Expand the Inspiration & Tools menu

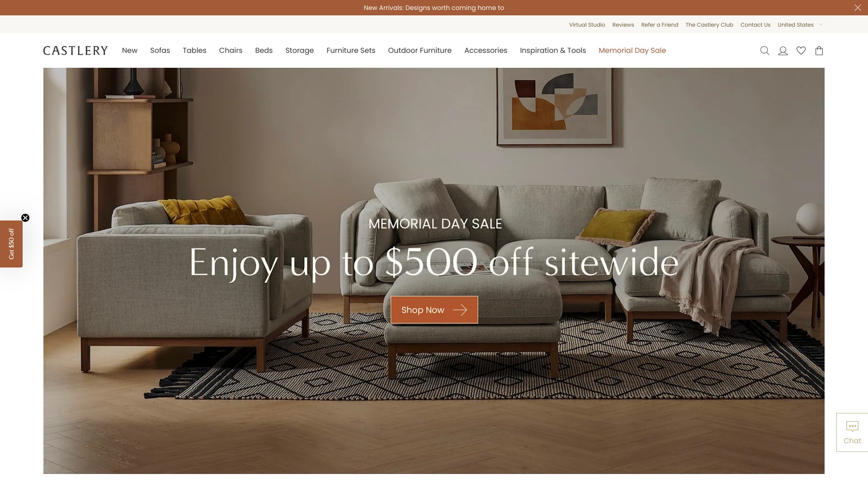(553, 51)
